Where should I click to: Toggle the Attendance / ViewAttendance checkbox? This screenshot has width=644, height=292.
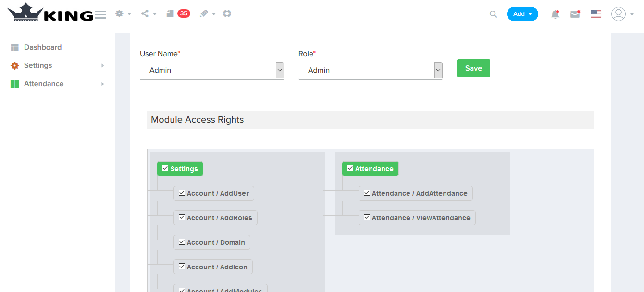[x=367, y=217]
